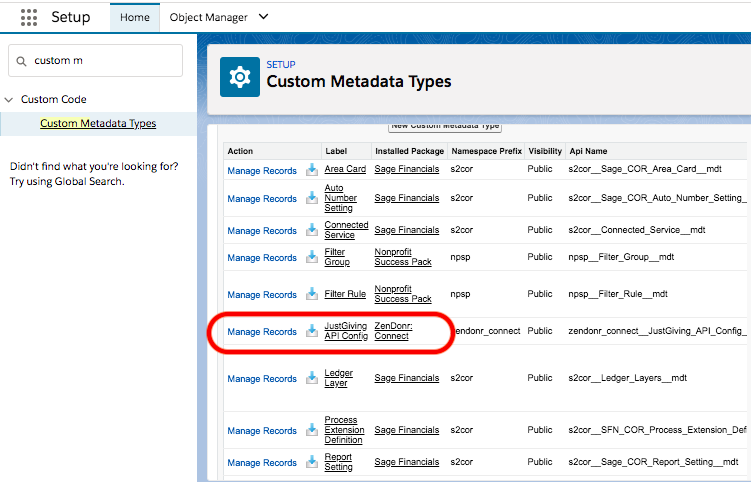Viewport: 751px width, 482px height.
Task: Open the Connected Service label link
Action: (x=346, y=230)
